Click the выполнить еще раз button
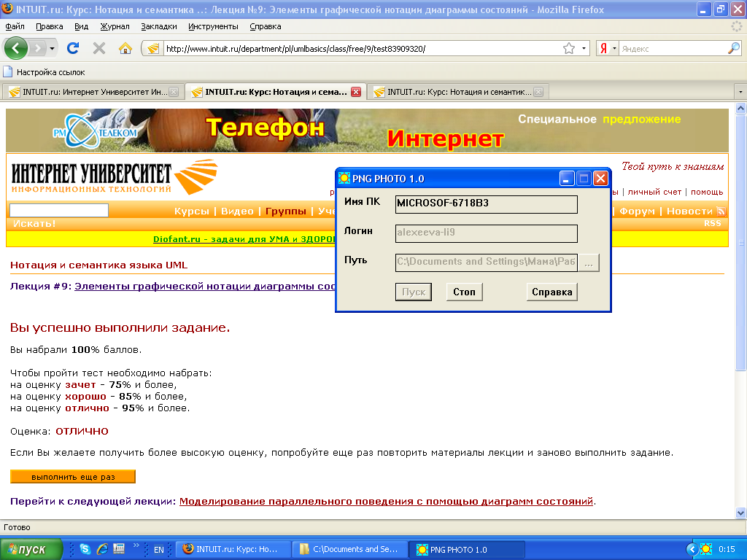Screen dimensions: 747x560 pos(73,477)
